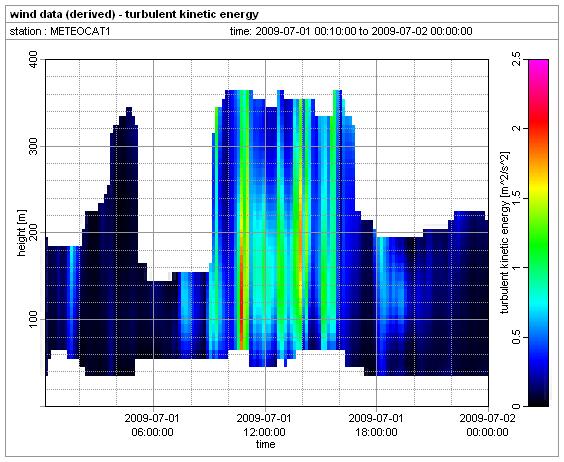
Task: Select the '2009-07-01 06:00:00' time tick label
Action: coord(152,425)
